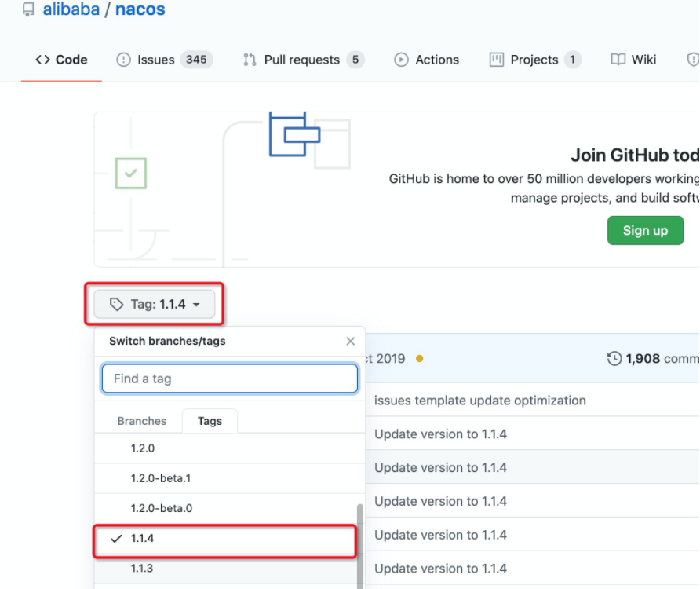Focus the Find a tag field
Viewport: 700px width, 589px height.
(229, 379)
